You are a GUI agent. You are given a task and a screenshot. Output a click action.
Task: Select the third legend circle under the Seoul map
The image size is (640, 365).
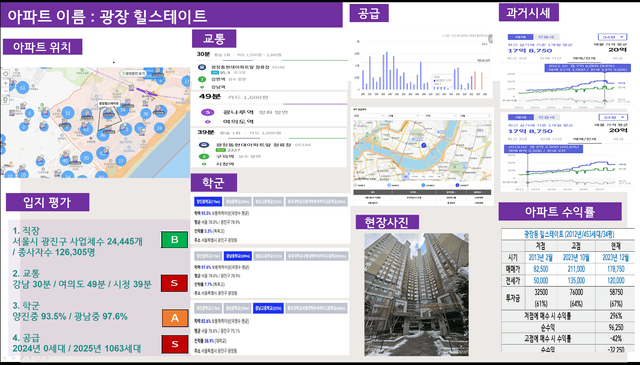pyautogui.click(x=423, y=185)
